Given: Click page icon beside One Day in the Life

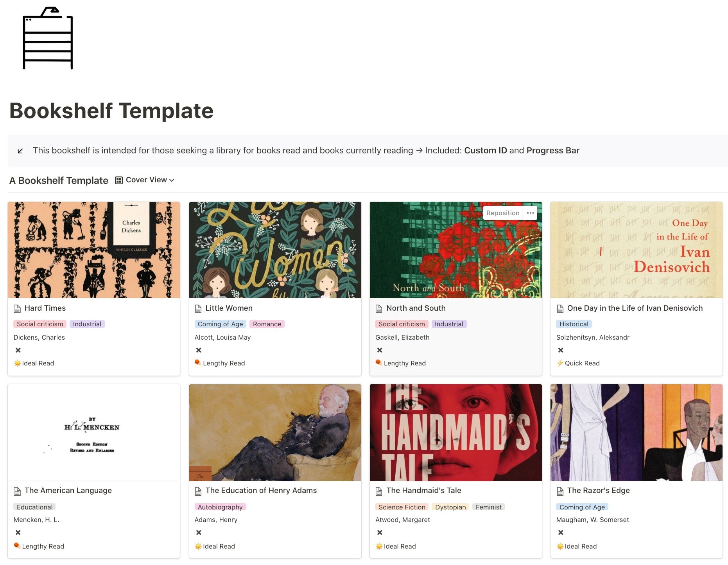Looking at the screenshot, I should tap(560, 309).
